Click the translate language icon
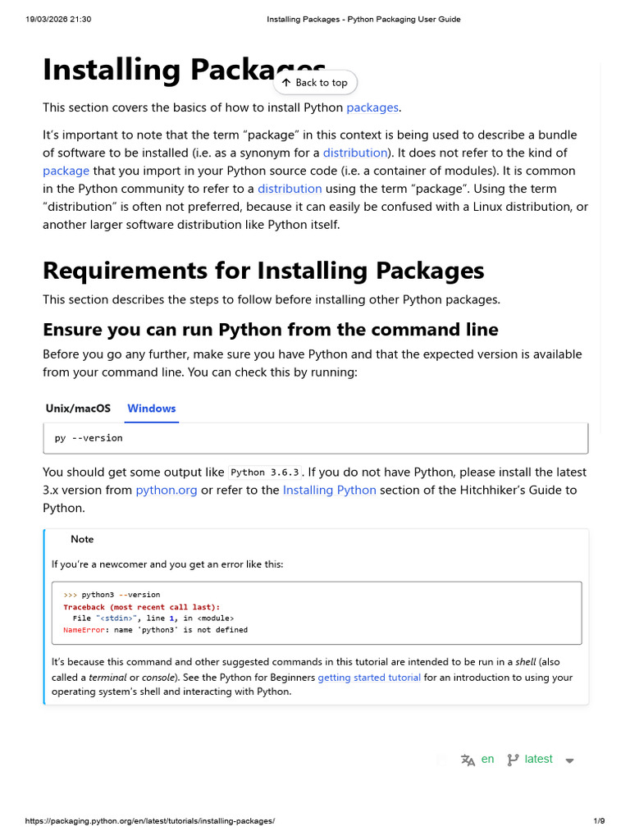The width and height of the screenshot is (630, 840). click(468, 760)
